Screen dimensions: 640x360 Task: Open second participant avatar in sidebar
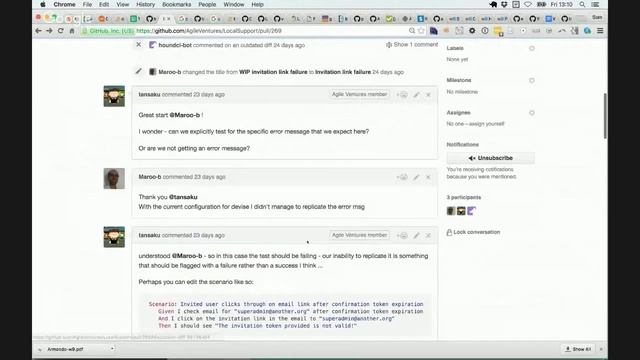tap(461, 211)
